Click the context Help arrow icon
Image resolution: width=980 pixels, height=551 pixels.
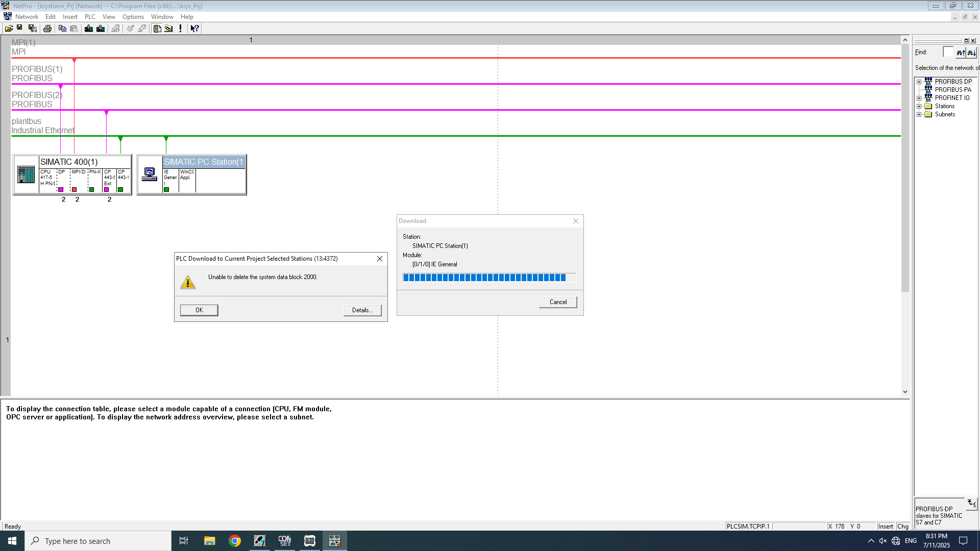(194, 29)
